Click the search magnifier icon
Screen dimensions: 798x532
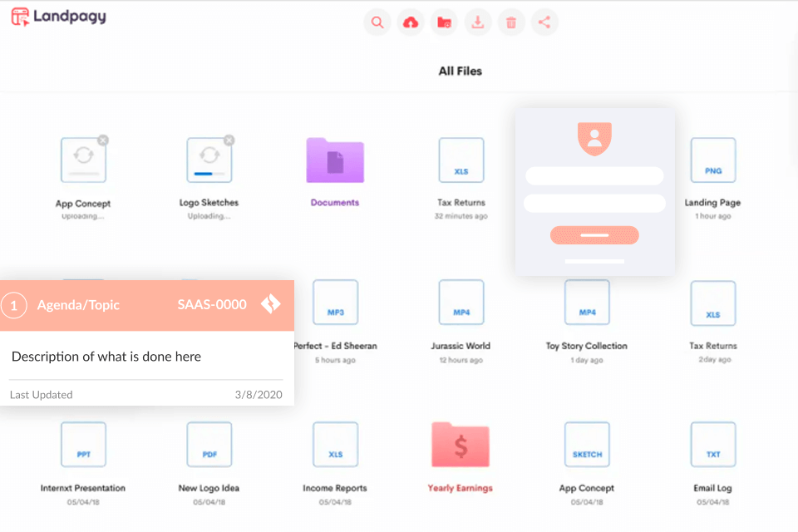click(377, 22)
